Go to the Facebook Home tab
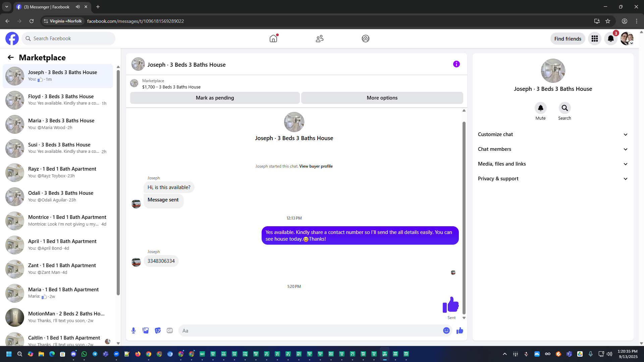The width and height of the screenshot is (644, 362). click(x=273, y=39)
